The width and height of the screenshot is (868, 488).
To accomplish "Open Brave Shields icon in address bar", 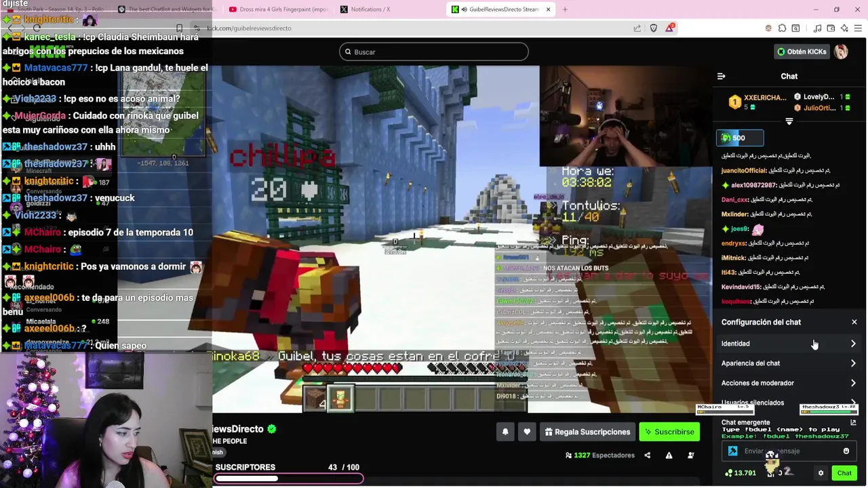I will pyautogui.click(x=653, y=28).
